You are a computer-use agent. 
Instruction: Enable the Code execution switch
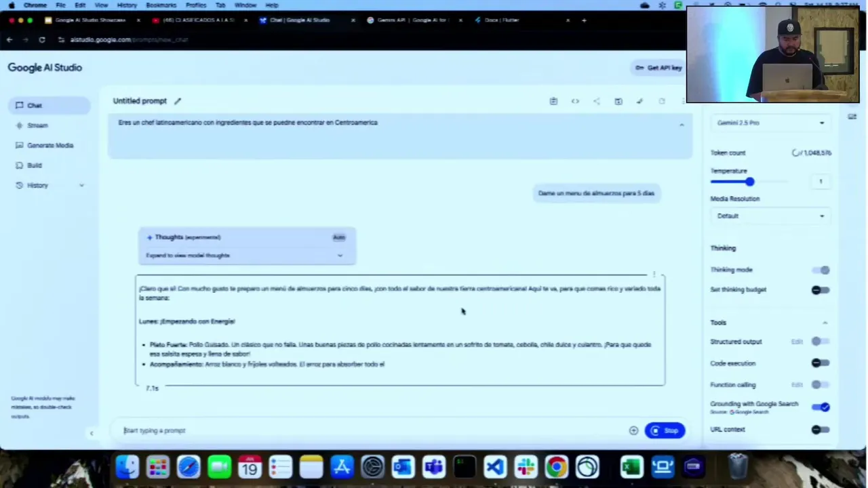coord(821,363)
